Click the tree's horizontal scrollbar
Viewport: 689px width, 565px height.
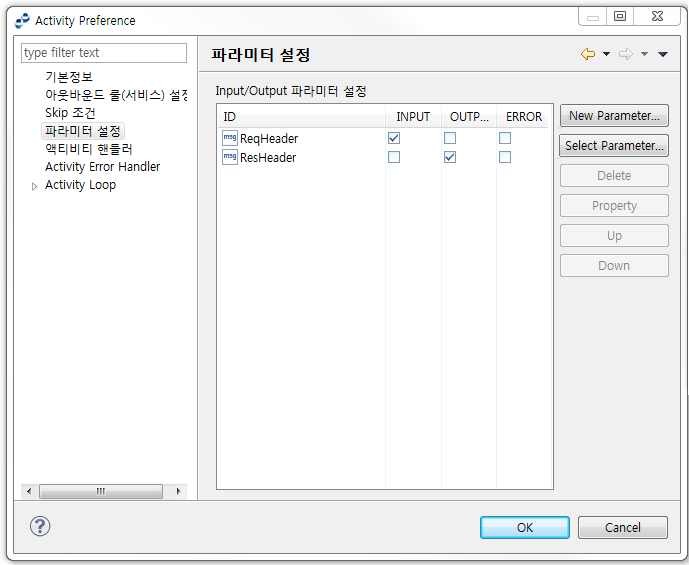[100, 491]
